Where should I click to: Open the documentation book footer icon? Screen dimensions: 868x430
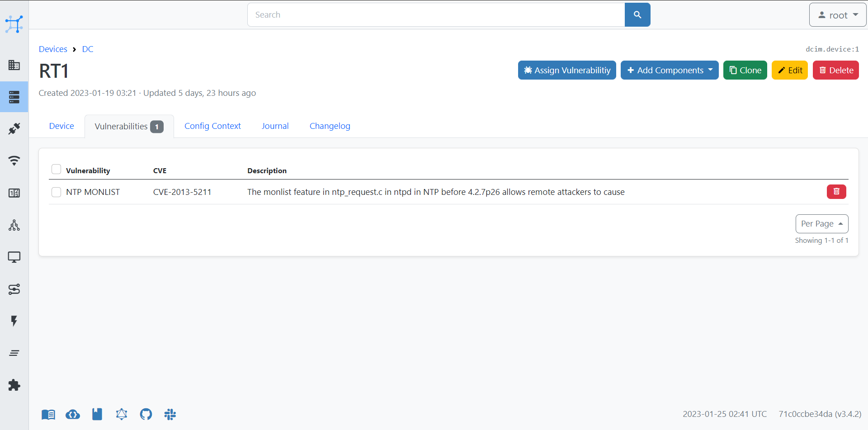pyautogui.click(x=48, y=414)
